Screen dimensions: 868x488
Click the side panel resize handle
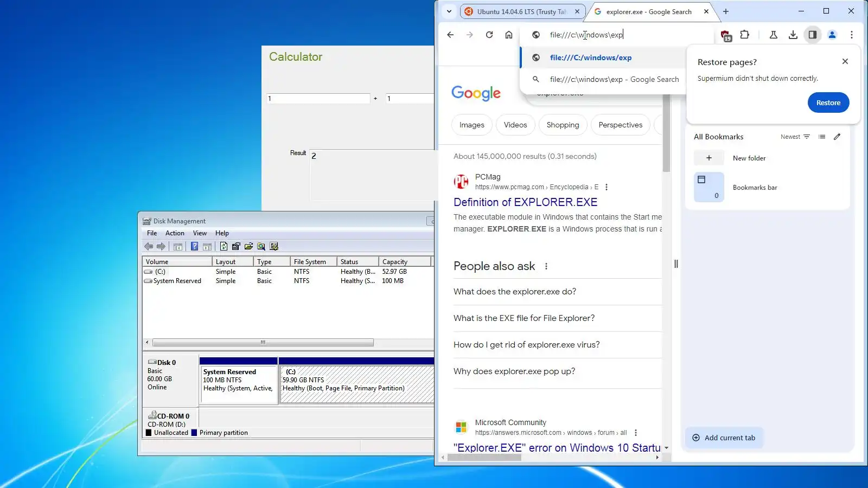(x=676, y=264)
